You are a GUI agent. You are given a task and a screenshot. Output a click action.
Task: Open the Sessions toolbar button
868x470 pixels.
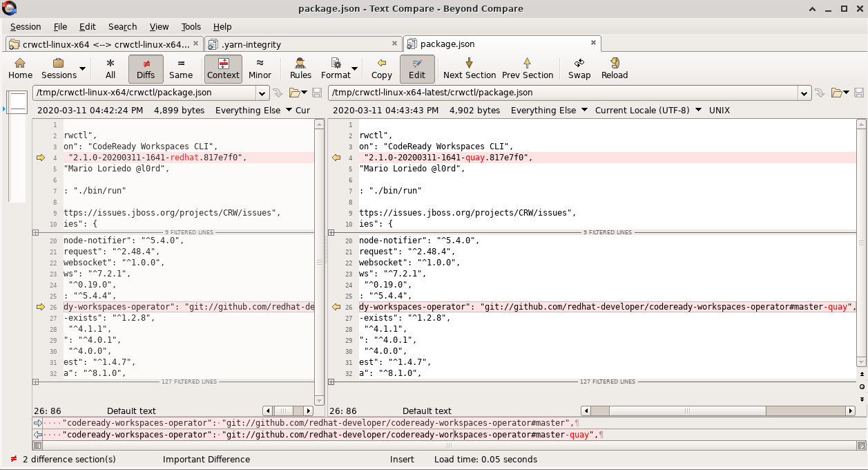tap(59, 68)
